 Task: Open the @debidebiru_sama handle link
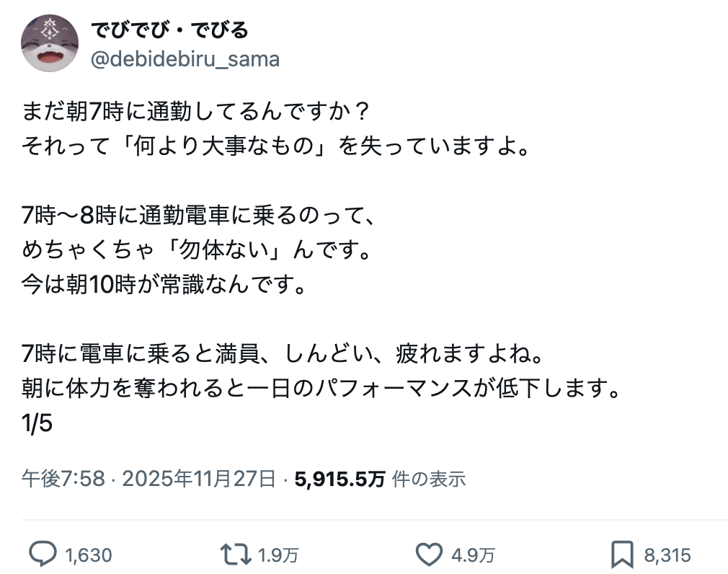(x=185, y=59)
